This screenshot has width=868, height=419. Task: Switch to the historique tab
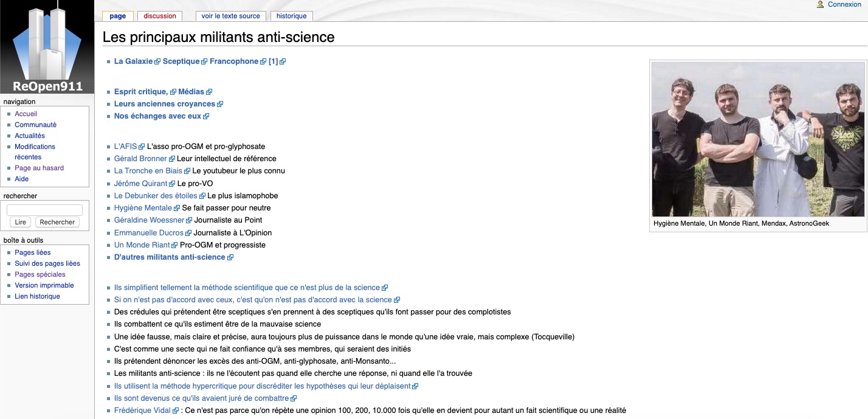291,16
